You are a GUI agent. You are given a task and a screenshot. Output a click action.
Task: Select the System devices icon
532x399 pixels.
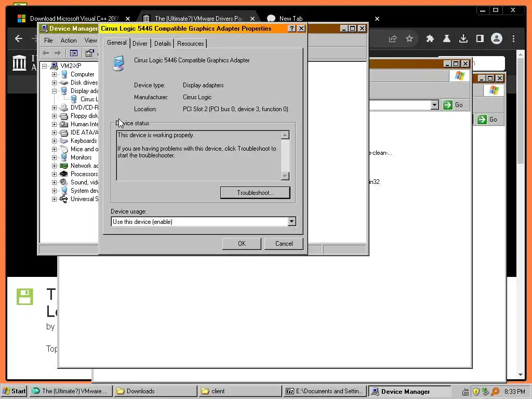64,191
